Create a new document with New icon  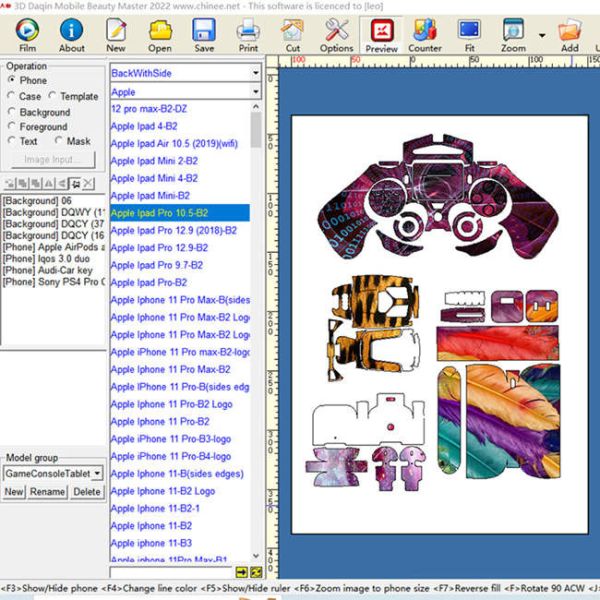[116, 30]
